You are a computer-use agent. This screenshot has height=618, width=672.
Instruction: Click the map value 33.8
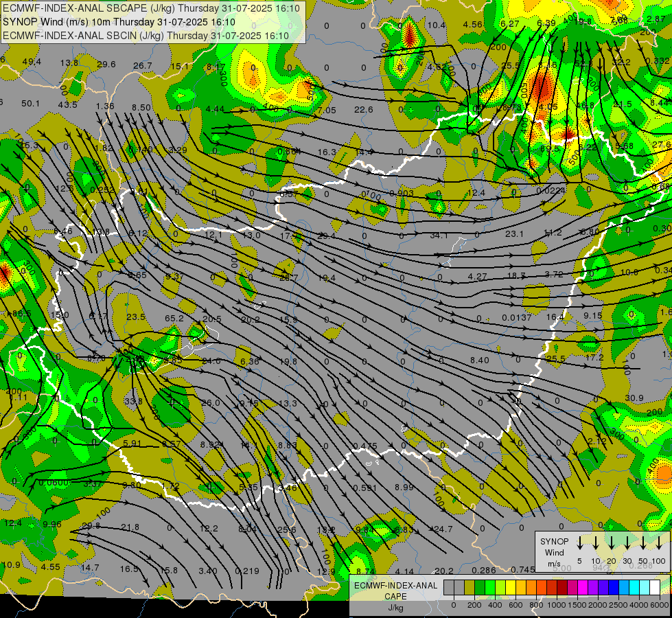133,401
